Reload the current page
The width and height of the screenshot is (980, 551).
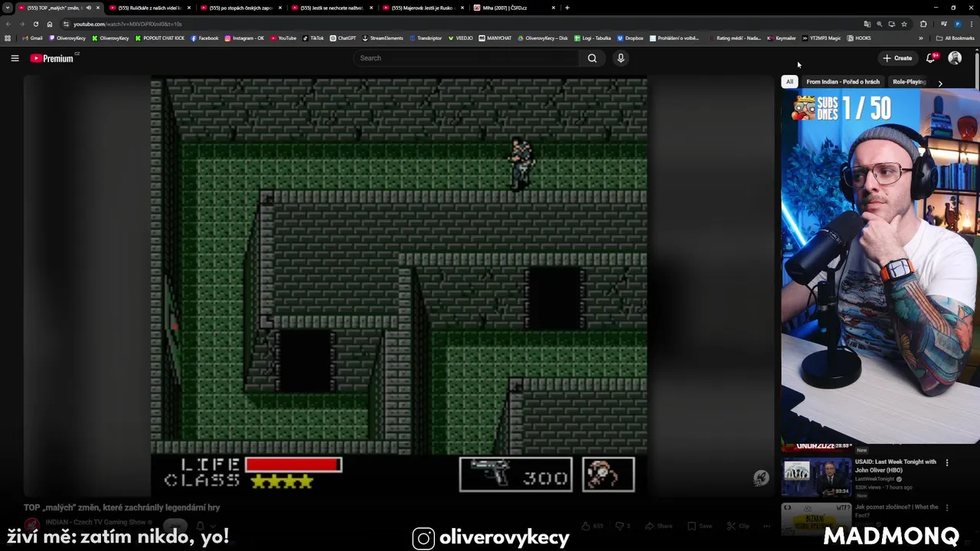click(35, 24)
